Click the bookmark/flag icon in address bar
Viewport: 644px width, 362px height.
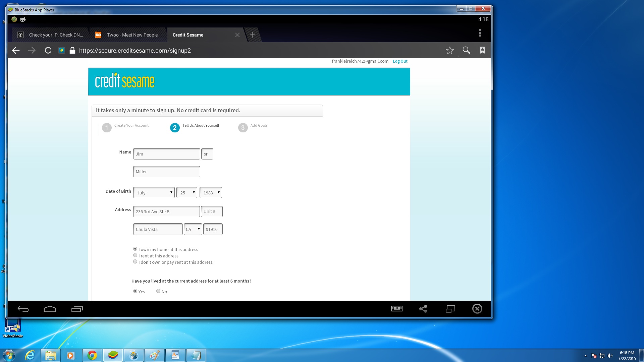coord(482,50)
